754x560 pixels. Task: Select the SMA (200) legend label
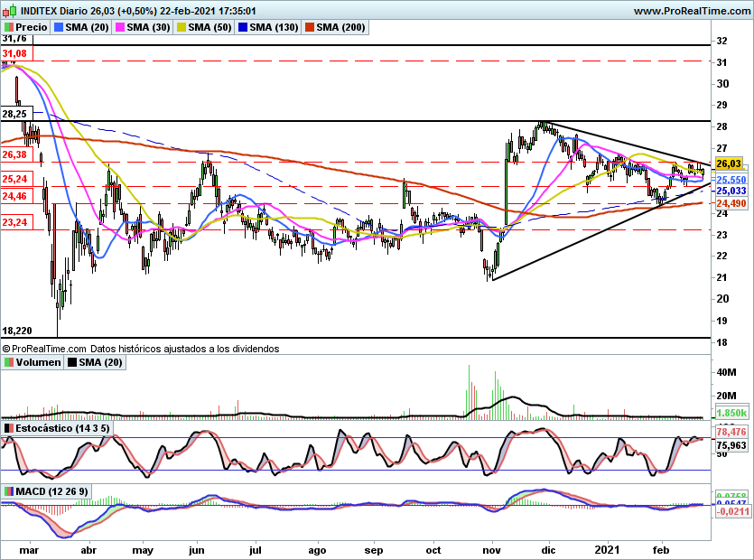click(340, 27)
